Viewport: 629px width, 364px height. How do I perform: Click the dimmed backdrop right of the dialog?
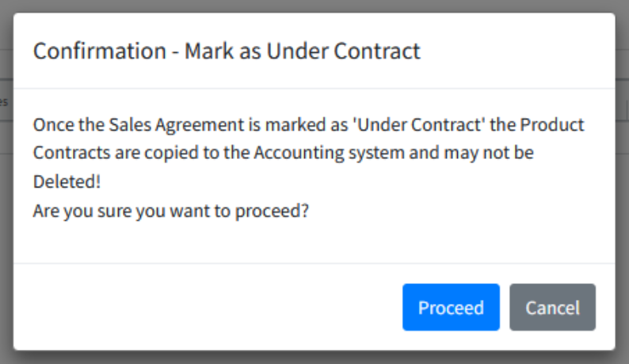[x=622, y=198]
